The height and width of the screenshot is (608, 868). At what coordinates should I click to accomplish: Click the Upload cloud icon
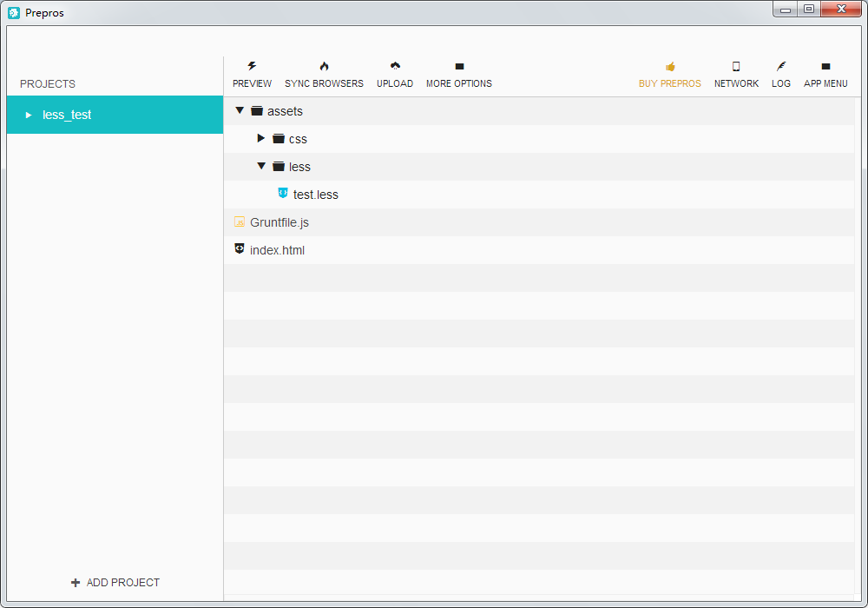pos(395,66)
